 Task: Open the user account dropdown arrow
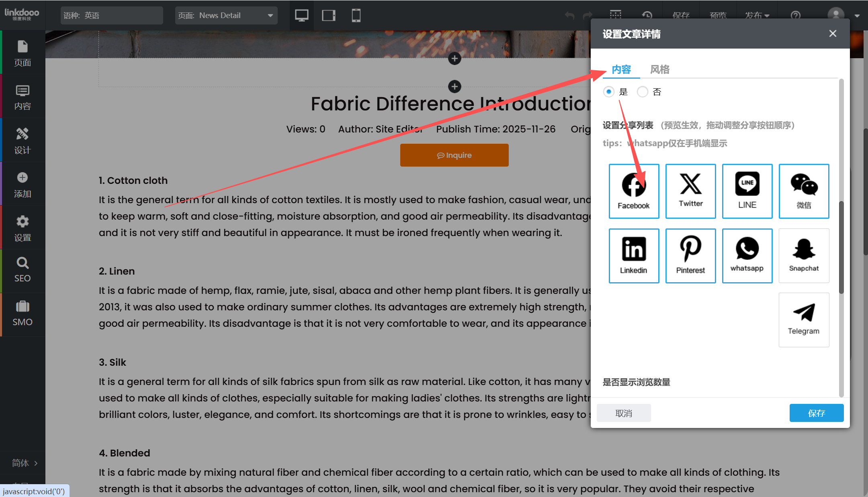click(x=857, y=16)
